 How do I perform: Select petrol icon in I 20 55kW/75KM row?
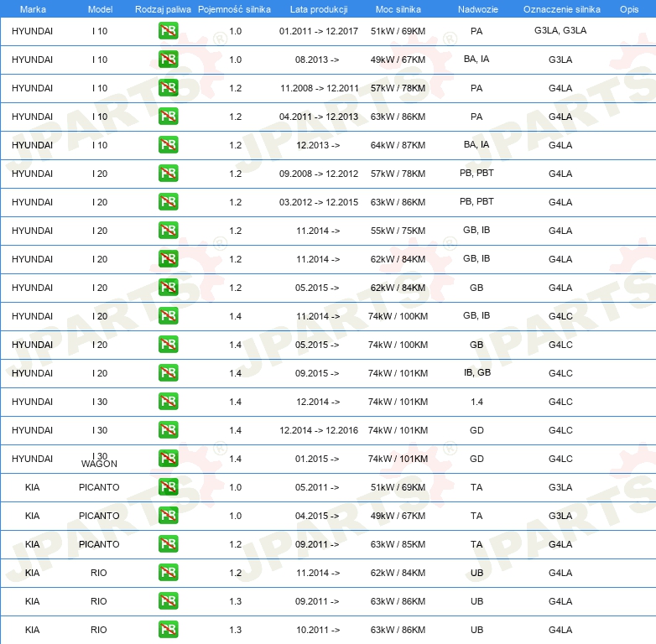[168, 231]
